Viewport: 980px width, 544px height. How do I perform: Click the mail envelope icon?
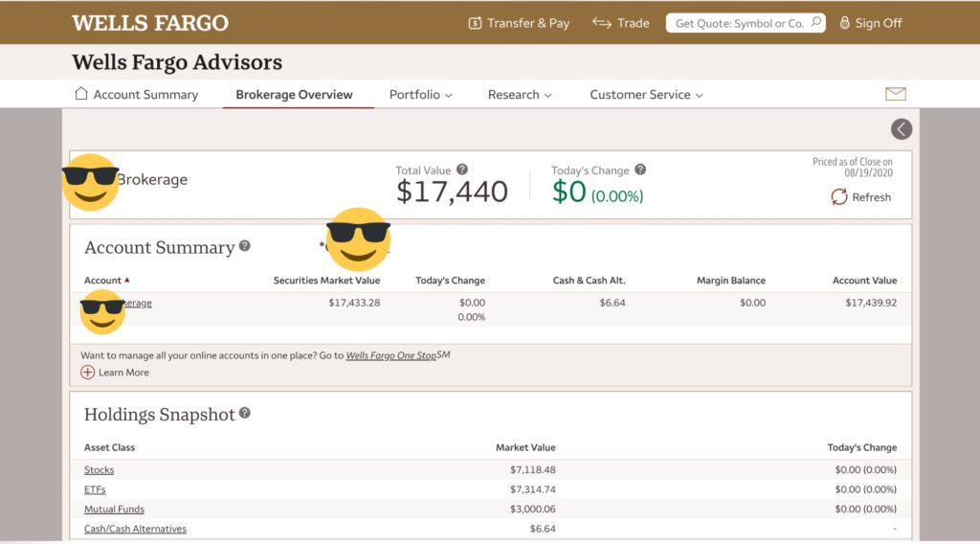coord(895,94)
